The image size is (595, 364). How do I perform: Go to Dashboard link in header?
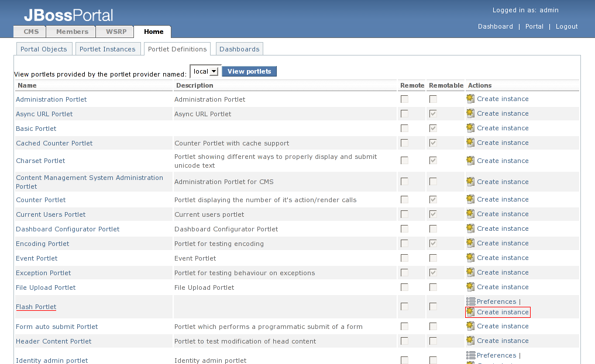[495, 26]
